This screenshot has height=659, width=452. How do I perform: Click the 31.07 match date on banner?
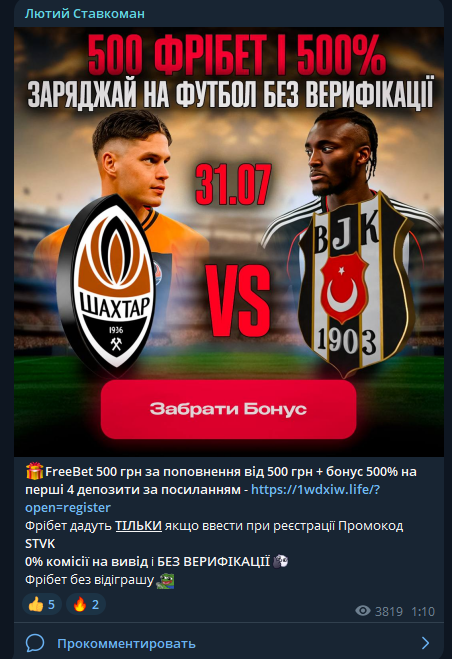coord(233,184)
